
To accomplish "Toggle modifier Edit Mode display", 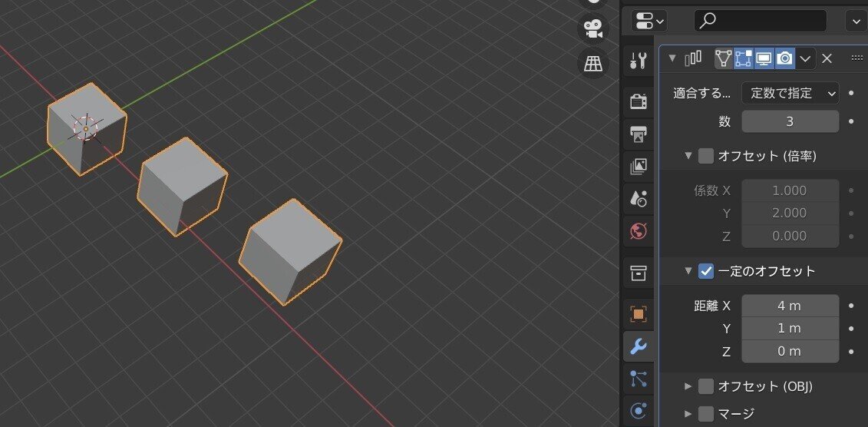I will (744, 58).
